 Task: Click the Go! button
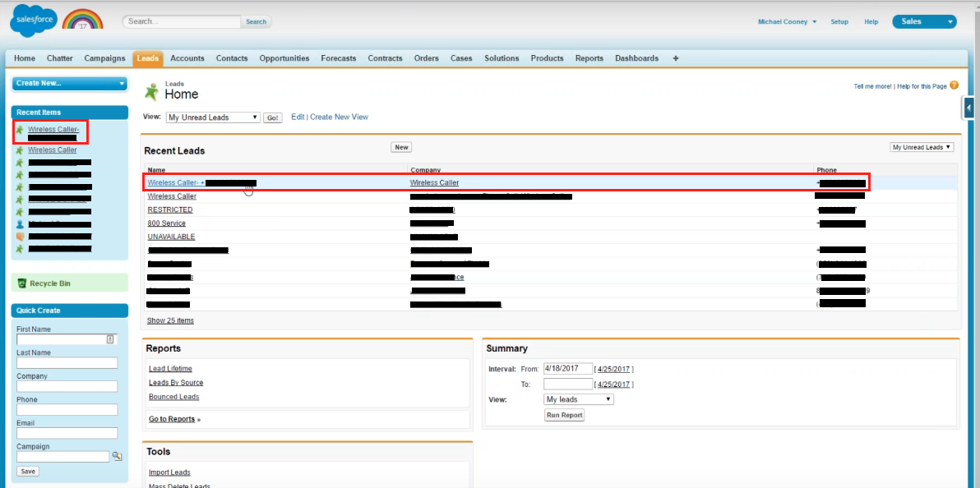[272, 117]
